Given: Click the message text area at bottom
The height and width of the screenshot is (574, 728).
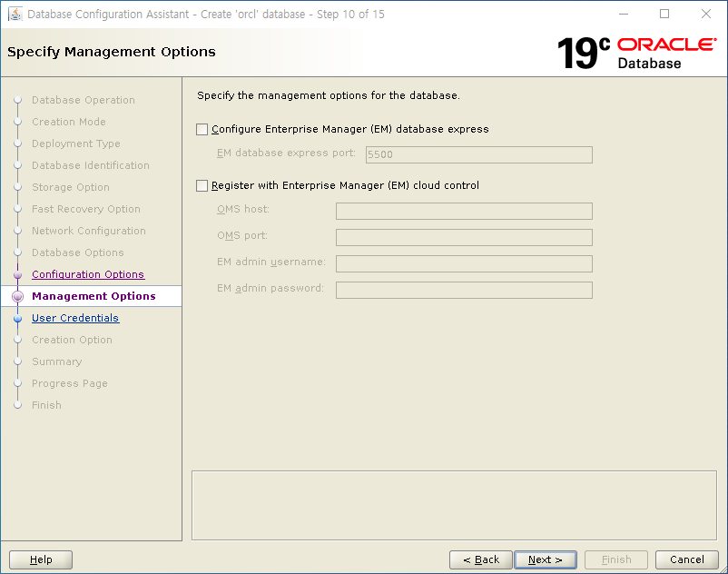Looking at the screenshot, I should tap(454, 505).
